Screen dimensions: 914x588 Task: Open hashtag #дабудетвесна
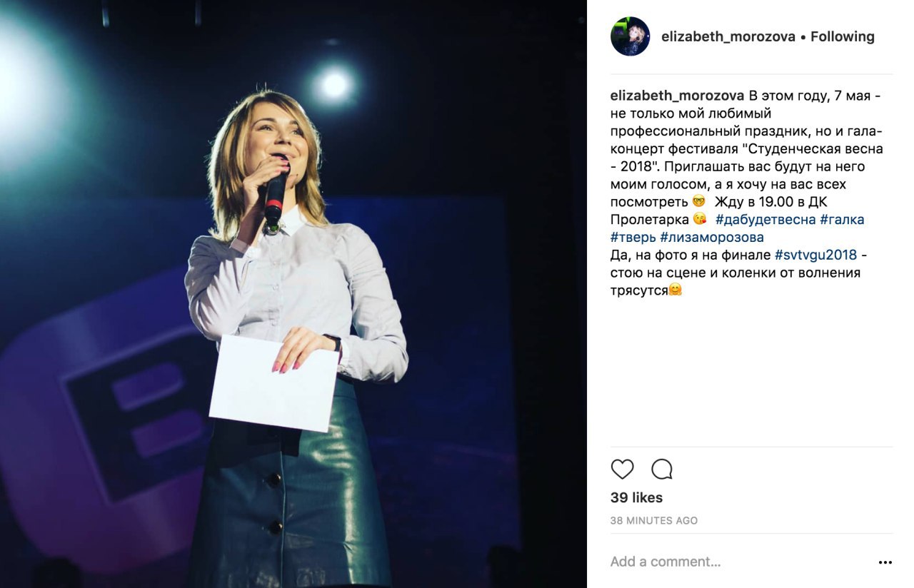[765, 220]
